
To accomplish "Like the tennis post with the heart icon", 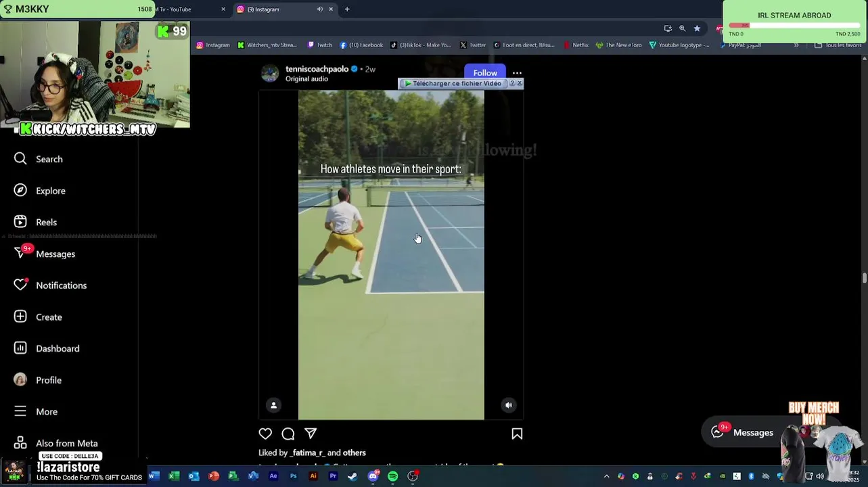I will (265, 434).
